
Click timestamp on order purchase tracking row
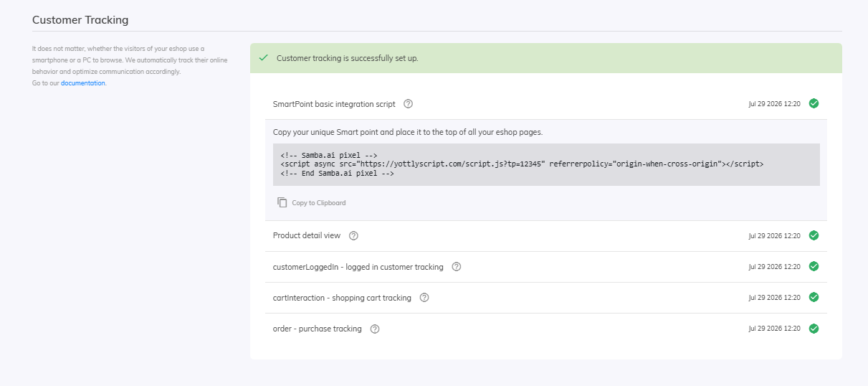pos(774,329)
